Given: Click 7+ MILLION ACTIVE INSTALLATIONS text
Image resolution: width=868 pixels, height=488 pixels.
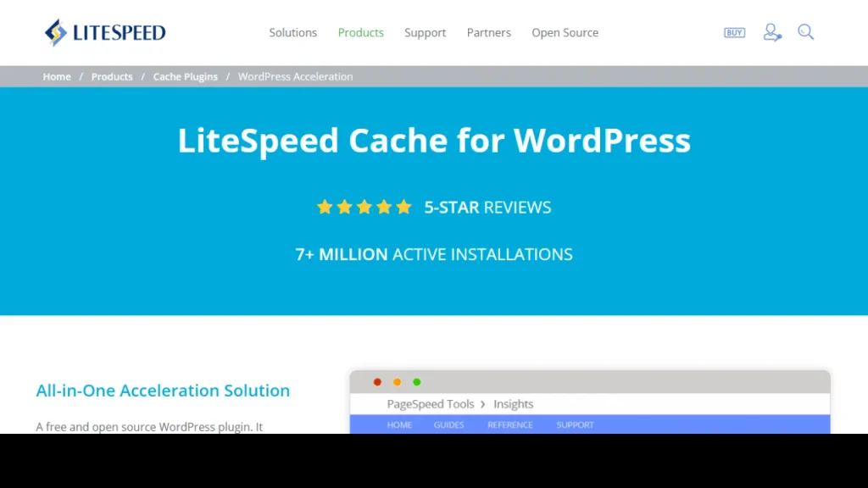Looking at the screenshot, I should click(434, 254).
